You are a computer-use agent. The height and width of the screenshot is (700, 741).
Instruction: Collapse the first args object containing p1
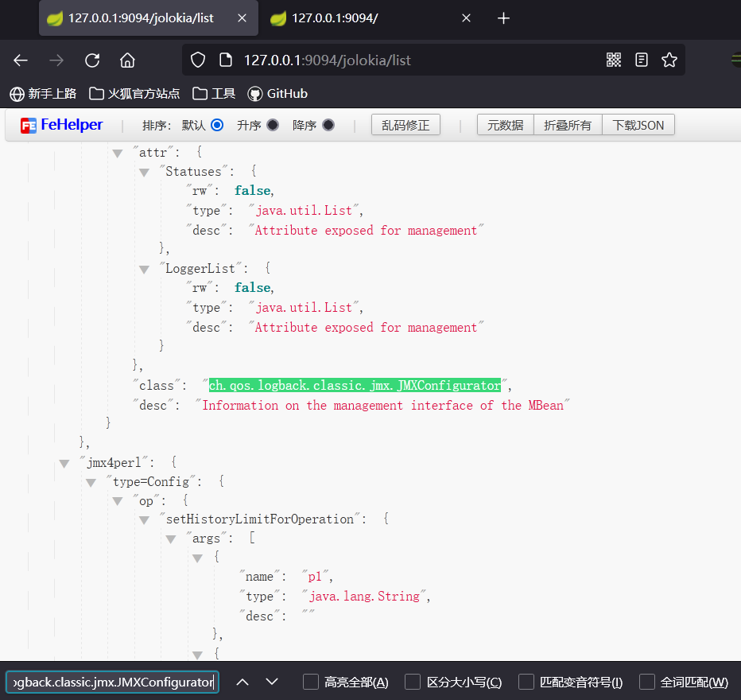click(197, 558)
